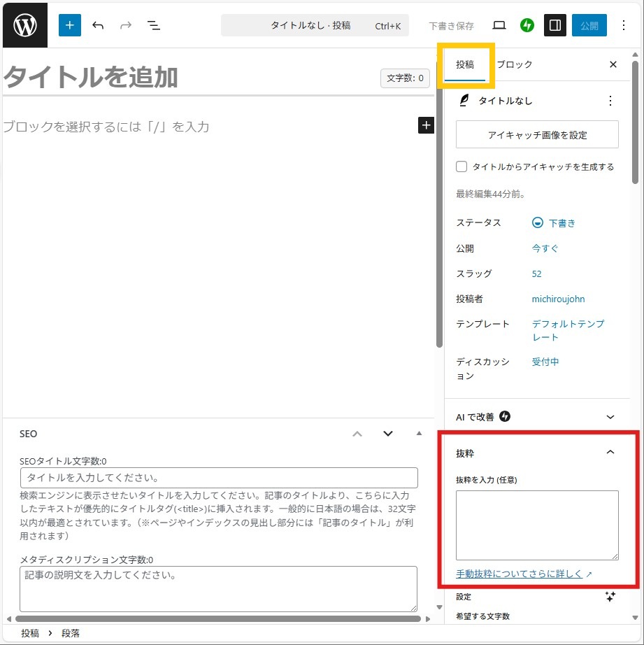Click the SEO title input field
The image size is (644, 645).
219,479
